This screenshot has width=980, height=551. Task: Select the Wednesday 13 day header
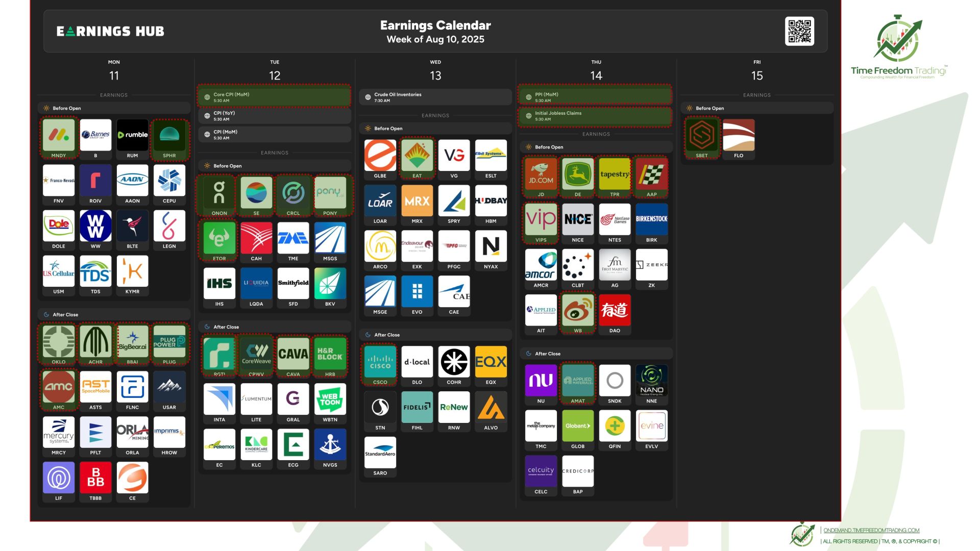pyautogui.click(x=435, y=70)
